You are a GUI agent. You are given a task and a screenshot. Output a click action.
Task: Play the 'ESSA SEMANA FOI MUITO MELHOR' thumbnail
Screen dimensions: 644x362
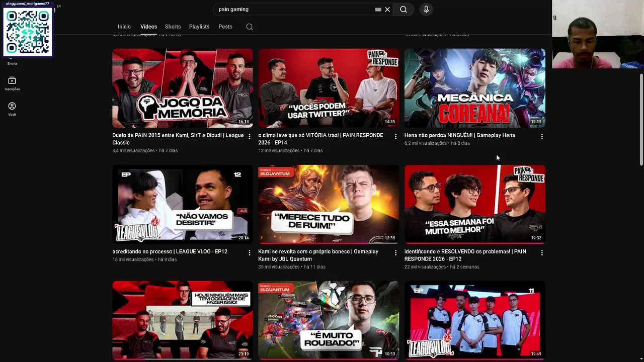(475, 204)
